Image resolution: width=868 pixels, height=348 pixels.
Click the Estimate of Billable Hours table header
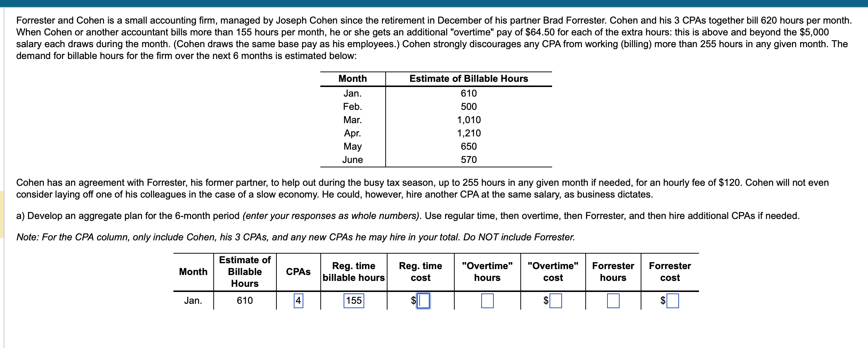[468, 78]
